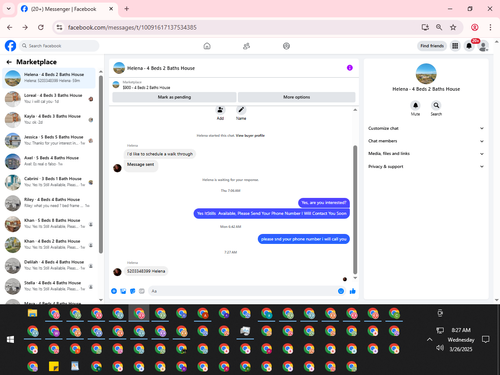Expand Privacy & support section
This screenshot has width=500, height=375.
[426, 166]
